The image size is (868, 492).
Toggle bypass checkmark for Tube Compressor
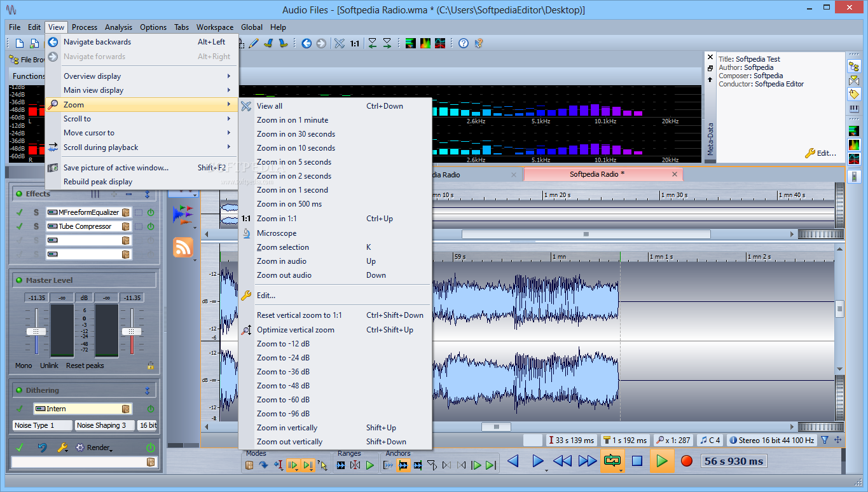coord(20,226)
